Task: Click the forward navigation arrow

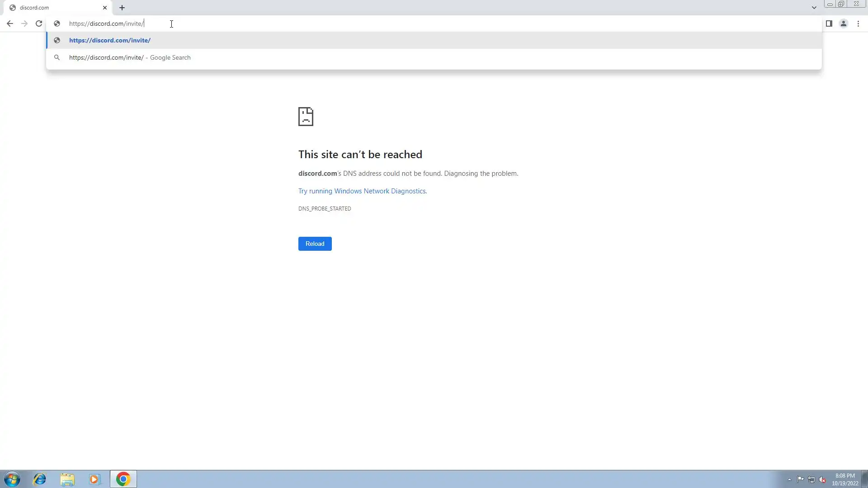Action: click(x=24, y=23)
